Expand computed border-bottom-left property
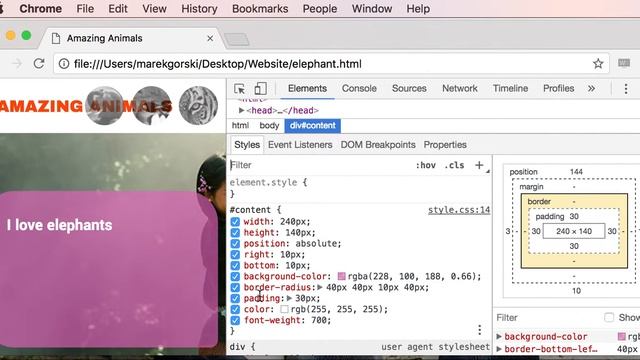 [x=499, y=349]
